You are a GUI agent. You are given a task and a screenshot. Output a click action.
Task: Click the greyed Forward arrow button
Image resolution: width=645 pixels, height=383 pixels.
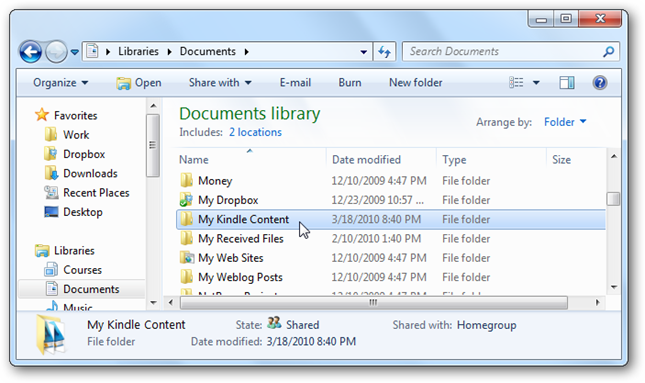tap(56, 52)
